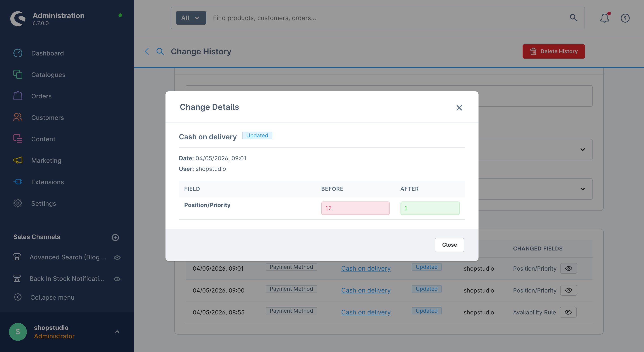Open the All search scope dropdown
Screen dimensions: 644x352
[x=191, y=18]
